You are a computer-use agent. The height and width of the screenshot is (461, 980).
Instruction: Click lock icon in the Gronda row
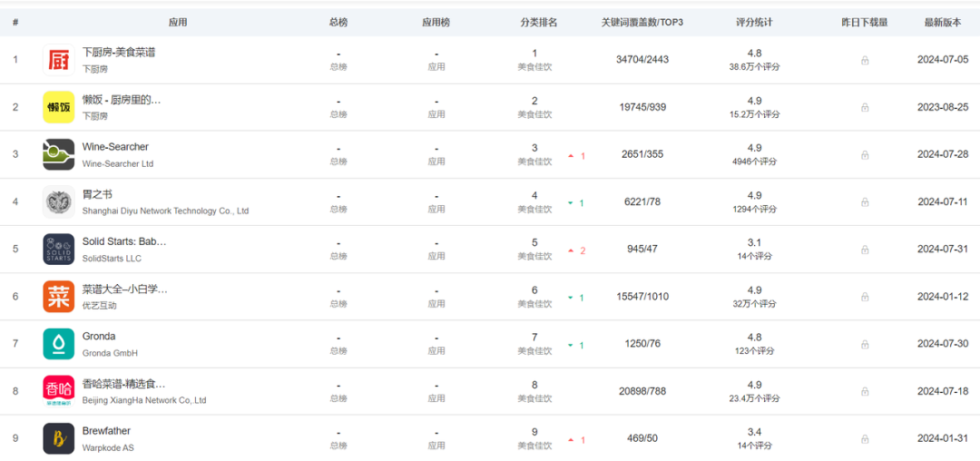click(865, 344)
